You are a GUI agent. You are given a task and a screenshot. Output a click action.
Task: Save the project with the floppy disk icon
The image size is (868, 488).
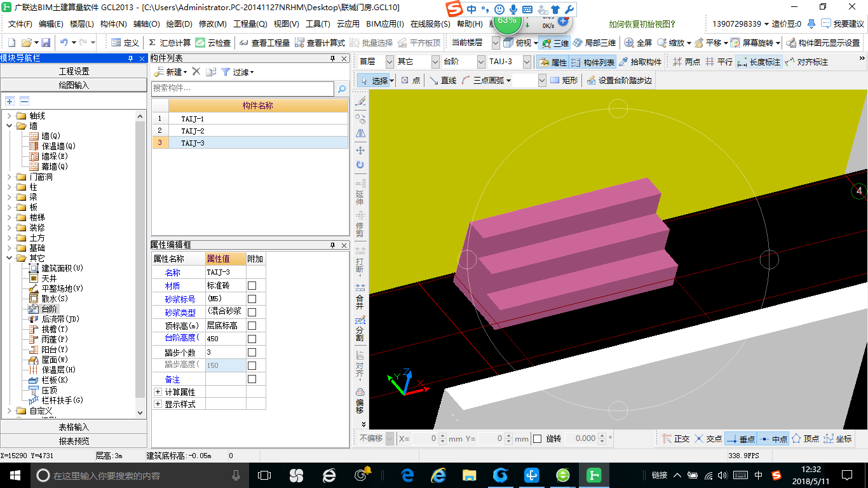click(46, 43)
